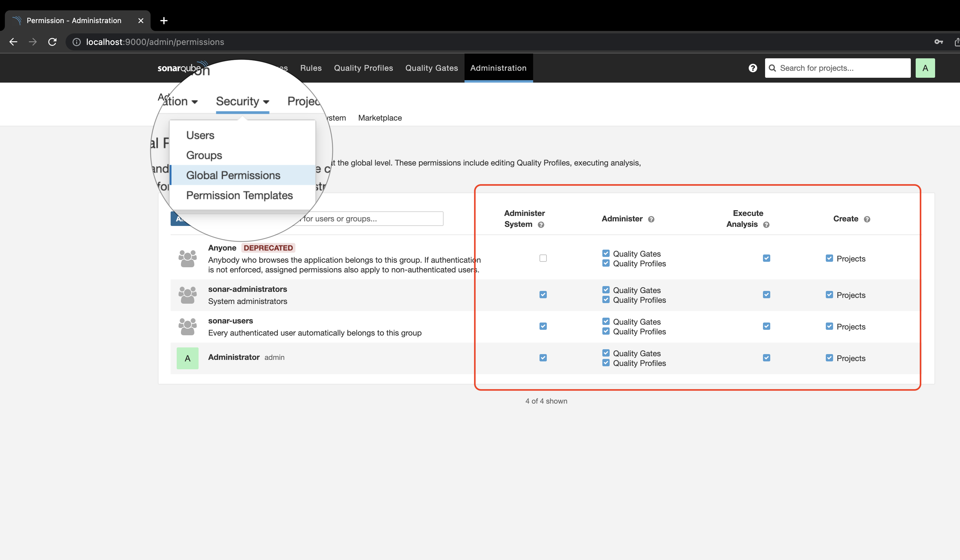The height and width of the screenshot is (560, 960).
Task: Select Permission Templates from Security menu
Action: coord(239,196)
